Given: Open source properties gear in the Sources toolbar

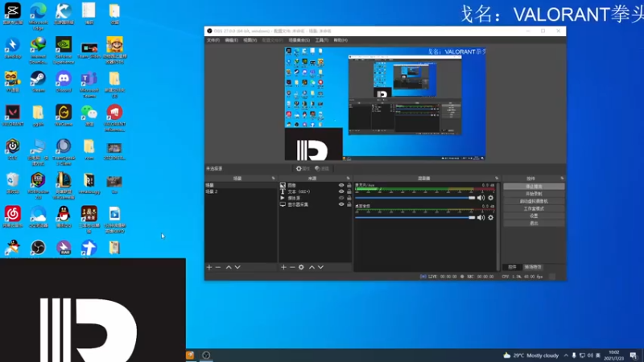Looking at the screenshot, I should 301,267.
